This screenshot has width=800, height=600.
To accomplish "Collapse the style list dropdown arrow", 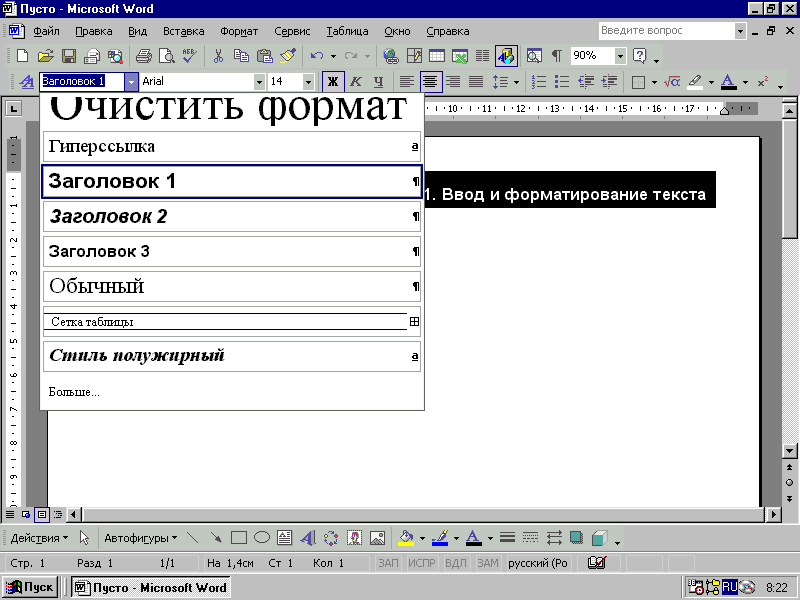I will 131,82.
